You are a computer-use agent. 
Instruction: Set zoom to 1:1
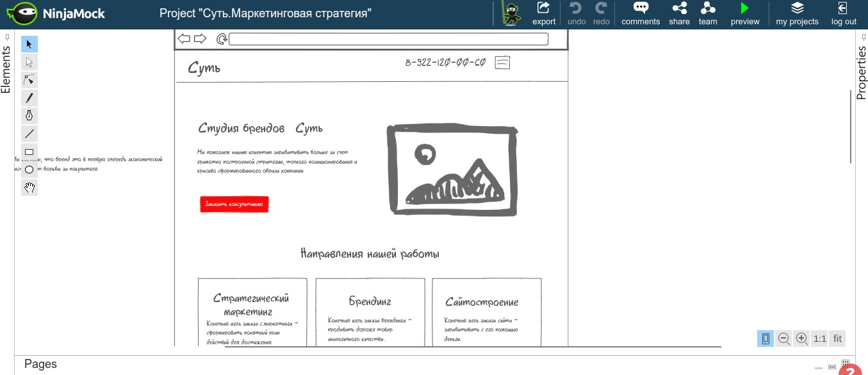[x=819, y=339]
